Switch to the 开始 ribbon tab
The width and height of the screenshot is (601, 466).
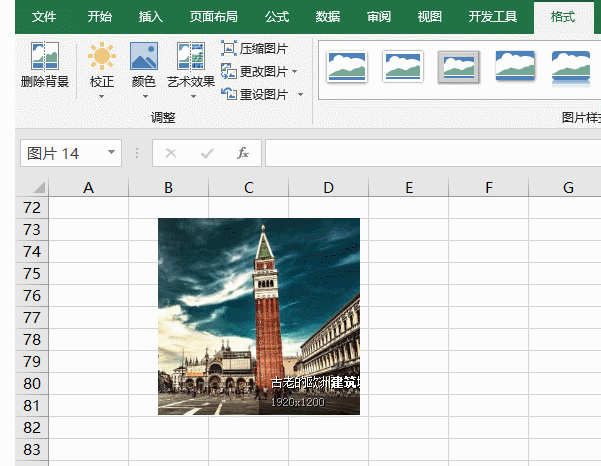[x=100, y=17]
